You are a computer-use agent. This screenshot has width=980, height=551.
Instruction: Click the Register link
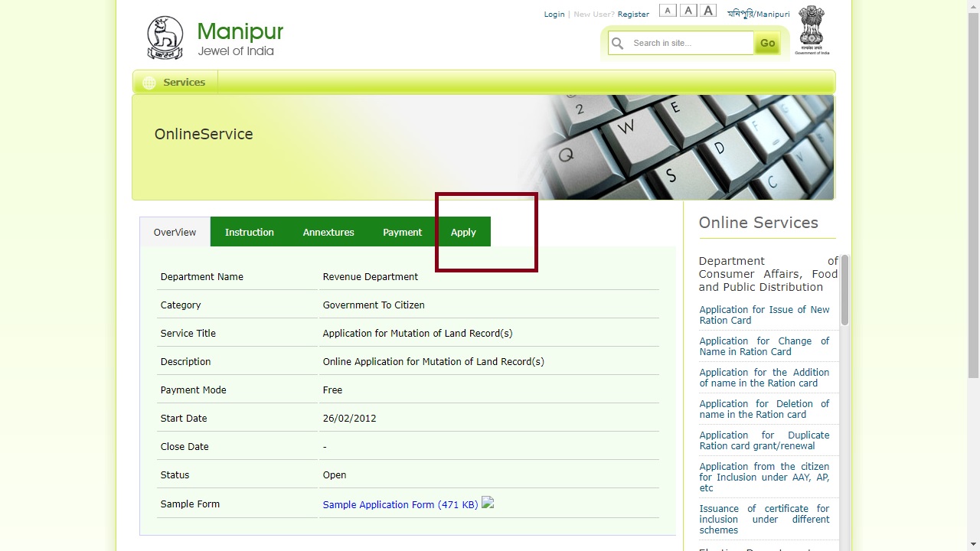(x=633, y=15)
